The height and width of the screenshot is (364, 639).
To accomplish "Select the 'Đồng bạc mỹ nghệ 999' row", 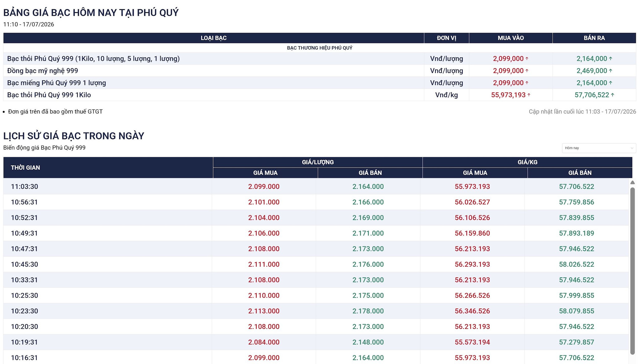I will point(319,70).
